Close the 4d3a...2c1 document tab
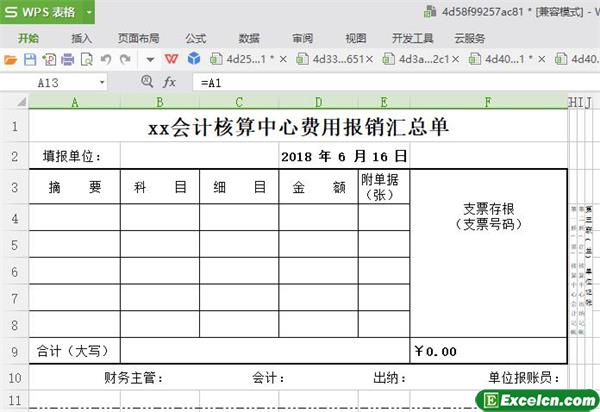Image resolution: width=600 pixels, height=412 pixels. coord(455,59)
